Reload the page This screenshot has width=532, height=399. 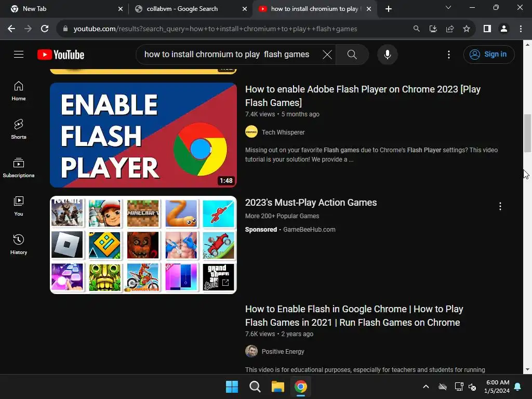(x=45, y=29)
